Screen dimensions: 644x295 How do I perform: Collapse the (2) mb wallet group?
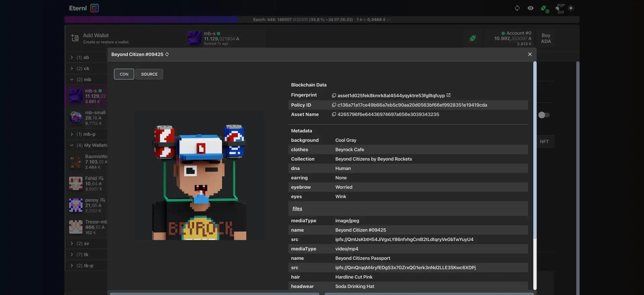(x=72, y=79)
